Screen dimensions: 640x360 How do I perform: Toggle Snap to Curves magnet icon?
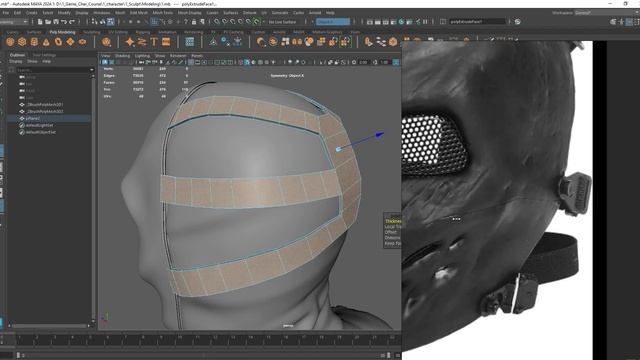tap(225, 22)
